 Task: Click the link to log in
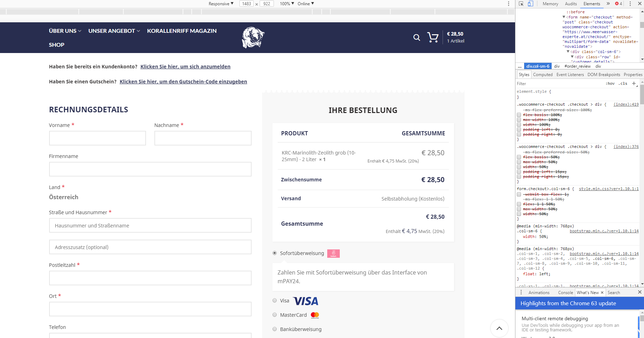185,67
